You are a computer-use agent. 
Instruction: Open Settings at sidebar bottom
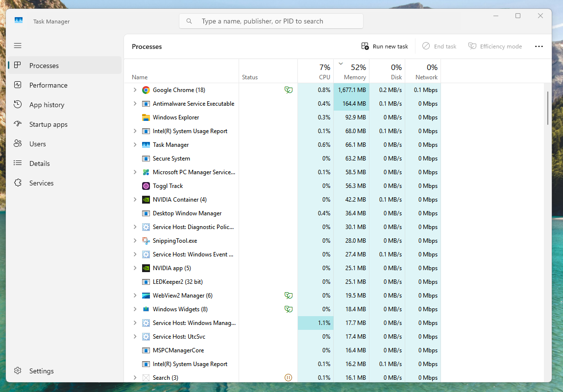coord(65,371)
